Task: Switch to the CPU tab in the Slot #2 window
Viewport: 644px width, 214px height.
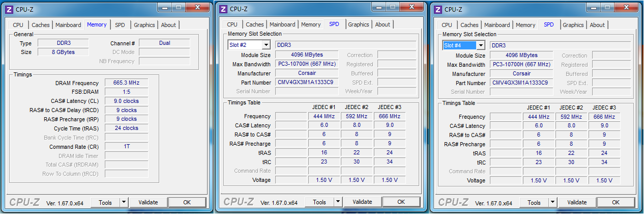Action: point(232,24)
